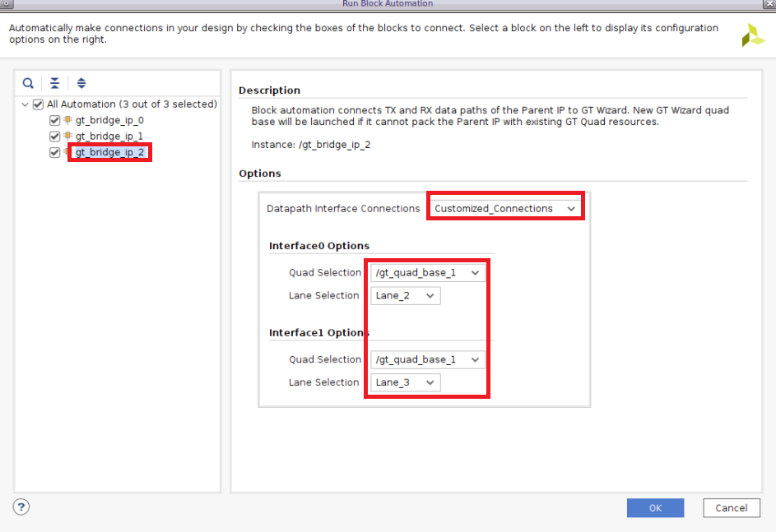The width and height of the screenshot is (776, 532).
Task: Toggle the All Automation checkbox
Action: coord(38,104)
